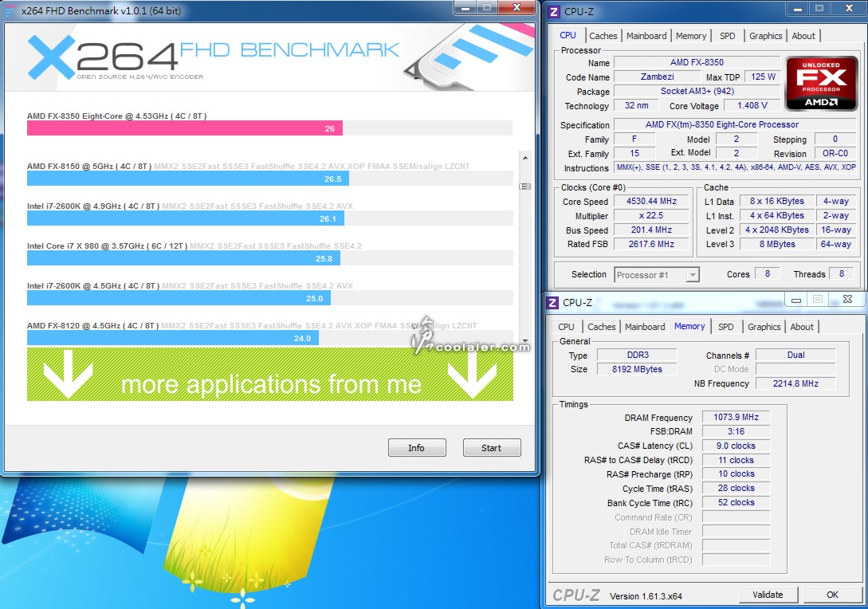The height and width of the screenshot is (609, 868).
Task: Click the DRAM Frequency value 1073.9 MHz
Action: click(x=736, y=418)
